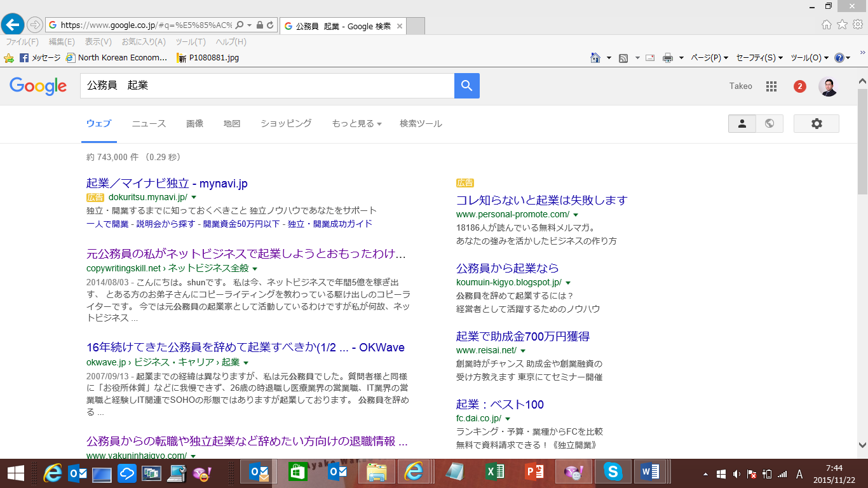The height and width of the screenshot is (488, 868).
Task: Switch to global results globe toggle
Action: tap(770, 124)
